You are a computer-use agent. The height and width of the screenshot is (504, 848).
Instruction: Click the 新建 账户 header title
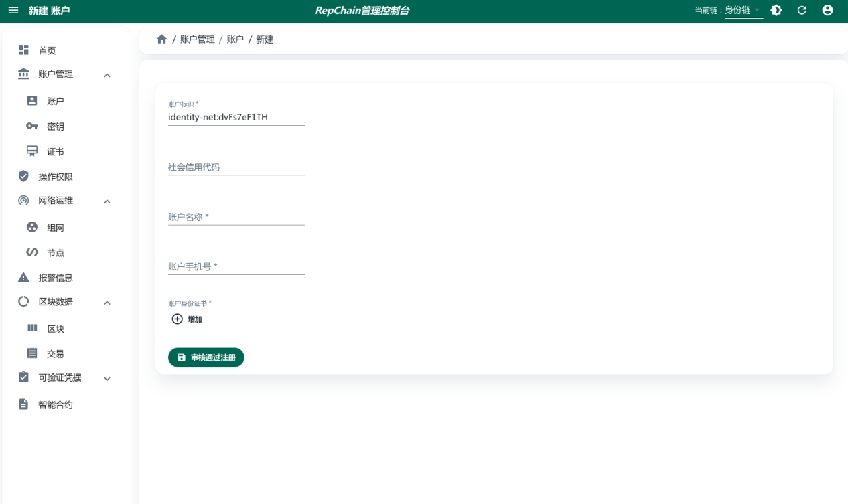(x=49, y=11)
